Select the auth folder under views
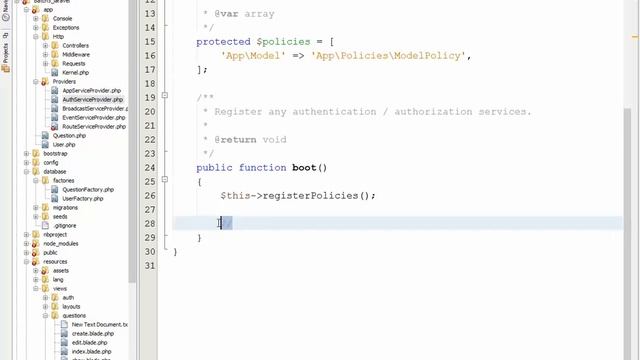Viewport: 640px width, 360px height. tap(68, 298)
